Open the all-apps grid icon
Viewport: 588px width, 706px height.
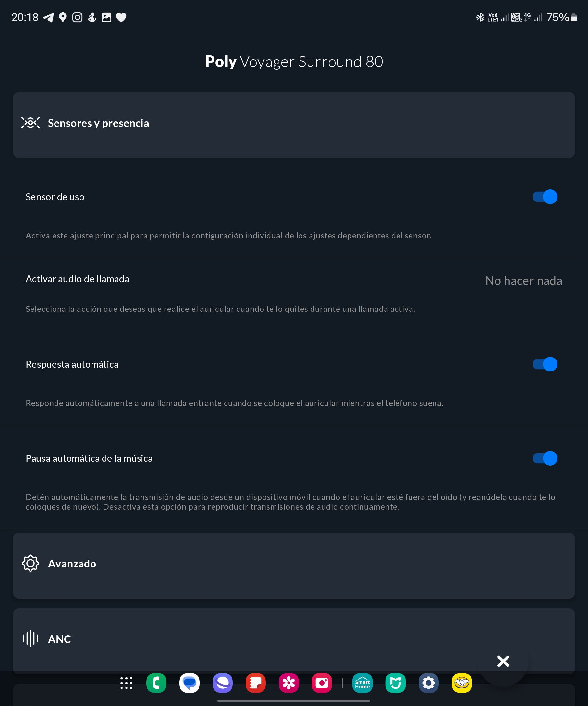127,683
